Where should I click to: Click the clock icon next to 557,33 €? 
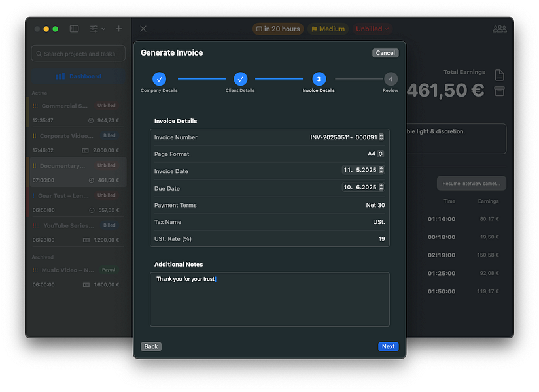click(x=92, y=210)
